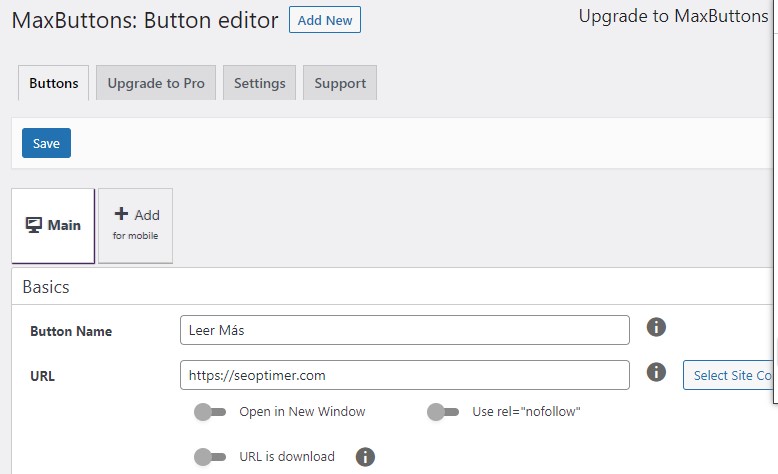Image resolution: width=778 pixels, height=474 pixels.
Task: Click the Add New button
Action: point(324,20)
